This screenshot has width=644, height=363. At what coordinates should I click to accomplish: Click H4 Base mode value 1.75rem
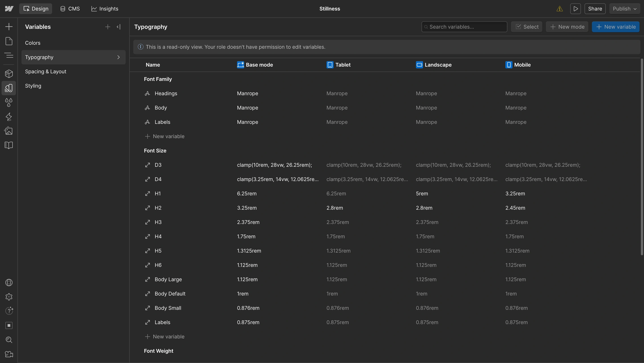coord(246,236)
